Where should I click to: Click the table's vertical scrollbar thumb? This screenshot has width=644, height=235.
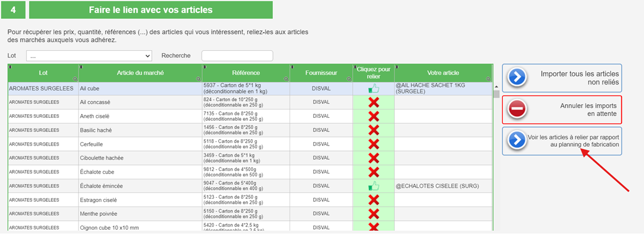tap(496, 95)
